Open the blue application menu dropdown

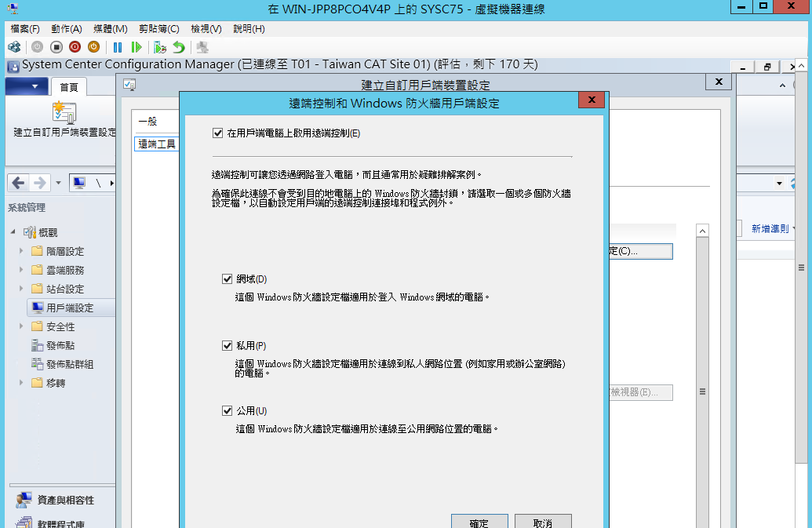click(27, 86)
